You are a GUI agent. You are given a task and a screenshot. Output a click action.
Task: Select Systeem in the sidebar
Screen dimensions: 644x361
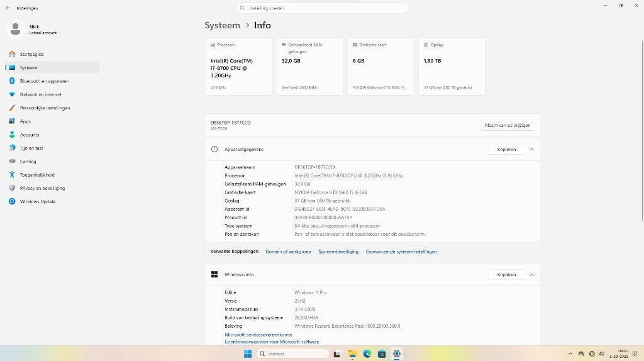click(x=52, y=67)
